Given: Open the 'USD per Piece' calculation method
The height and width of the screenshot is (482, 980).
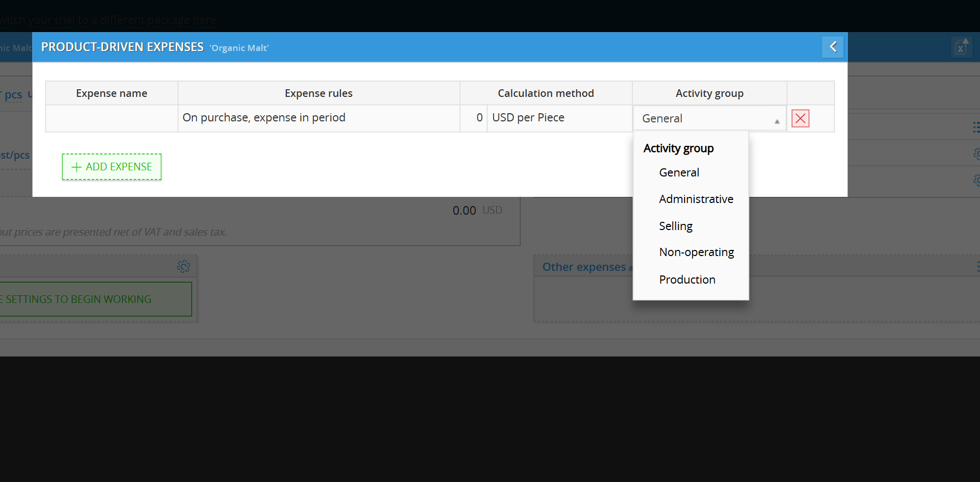Looking at the screenshot, I should [528, 118].
